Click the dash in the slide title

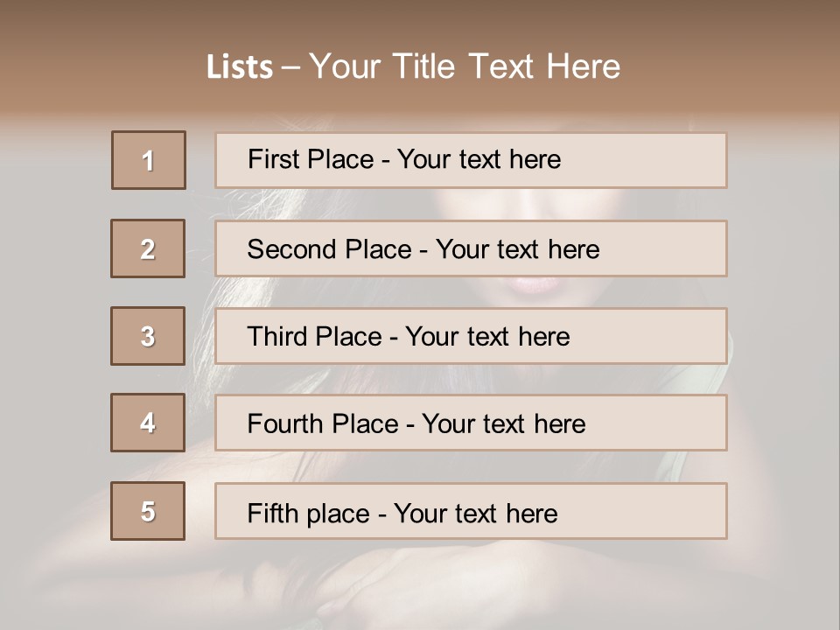pos(290,67)
